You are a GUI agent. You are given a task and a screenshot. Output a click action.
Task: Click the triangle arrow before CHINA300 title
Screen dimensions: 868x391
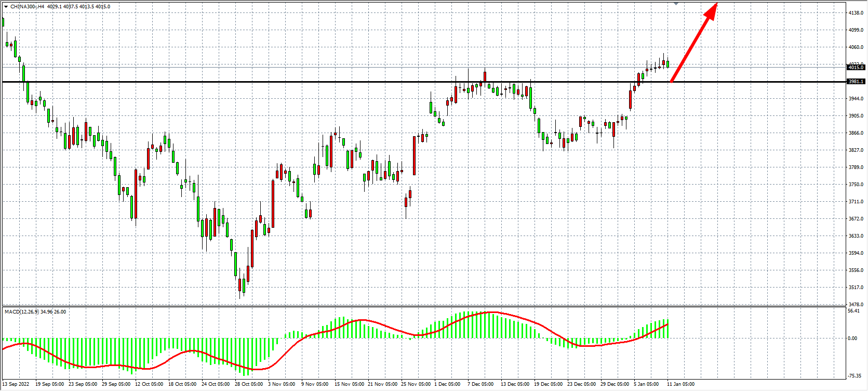6,7
